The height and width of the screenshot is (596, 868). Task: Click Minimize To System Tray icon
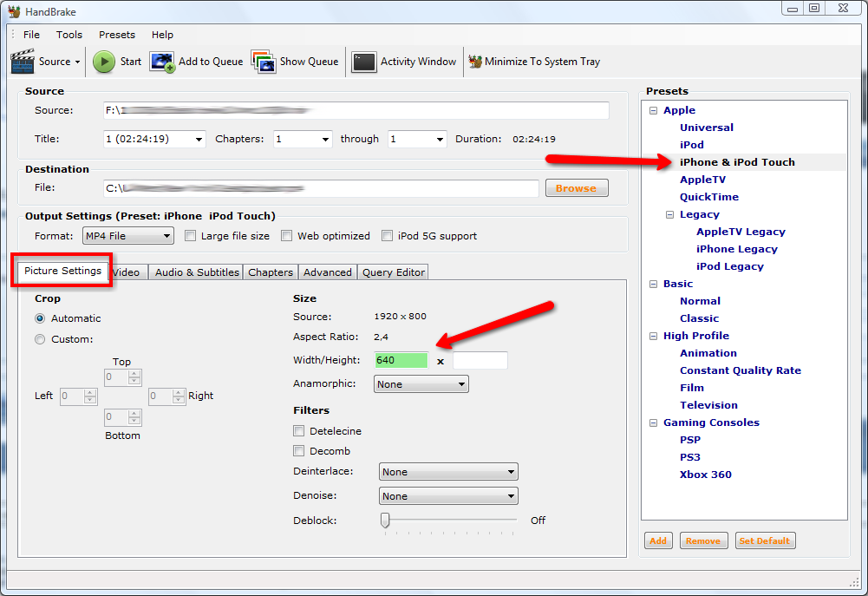pos(475,62)
